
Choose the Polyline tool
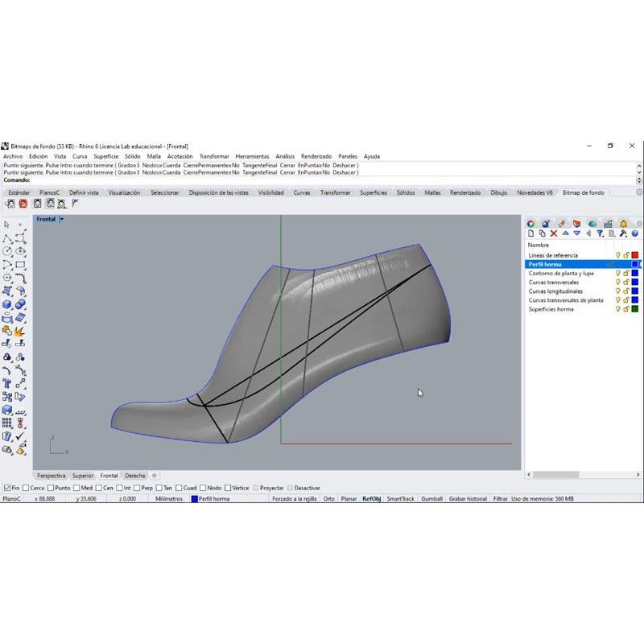[x=7, y=238]
